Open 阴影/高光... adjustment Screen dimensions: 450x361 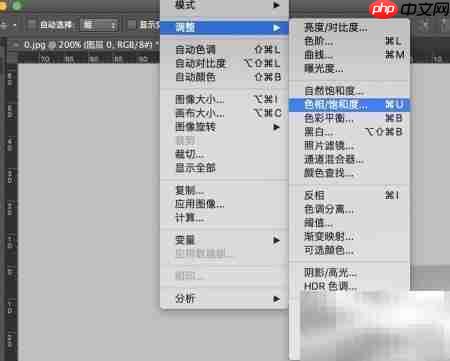pos(349,273)
